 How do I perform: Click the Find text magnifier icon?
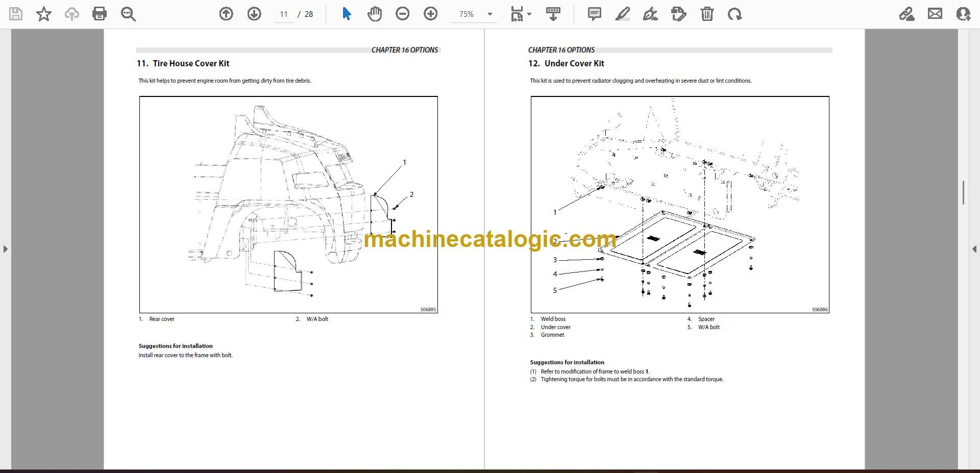tap(128, 14)
